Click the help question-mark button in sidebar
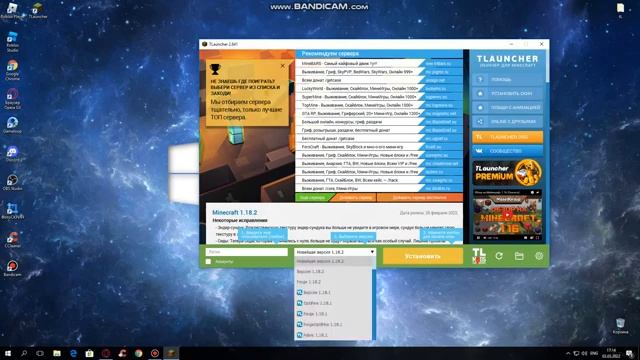The height and width of the screenshot is (360, 640). 507,80
